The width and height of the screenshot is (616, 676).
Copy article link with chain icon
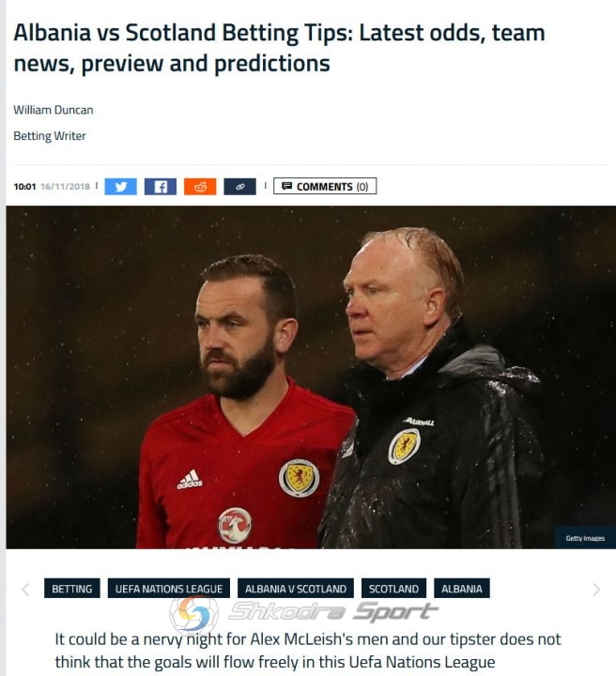[239, 187]
